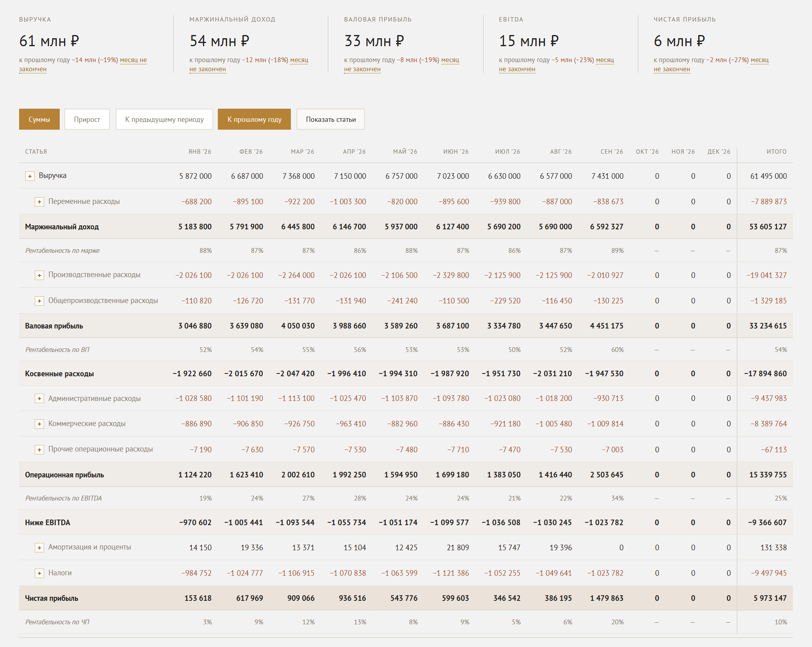The image size is (812, 647).
Task: Click the СТАТЬЯ column header
Action: pos(36,152)
